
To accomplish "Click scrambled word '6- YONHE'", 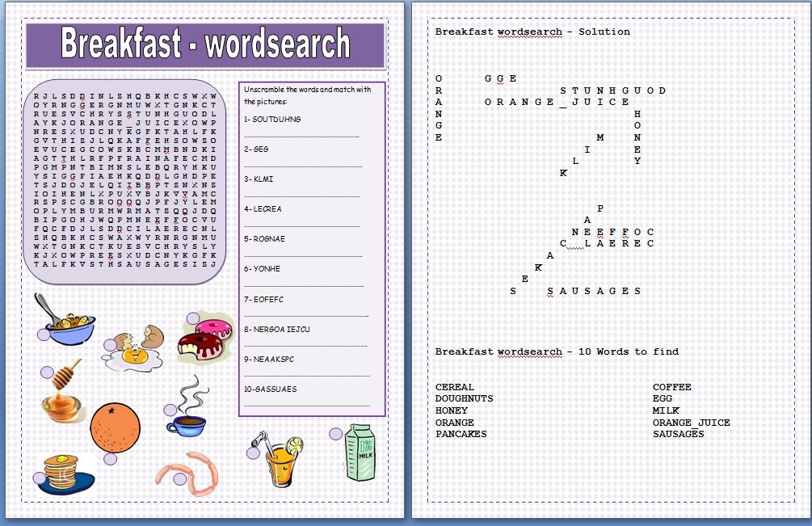I will pyautogui.click(x=262, y=269).
